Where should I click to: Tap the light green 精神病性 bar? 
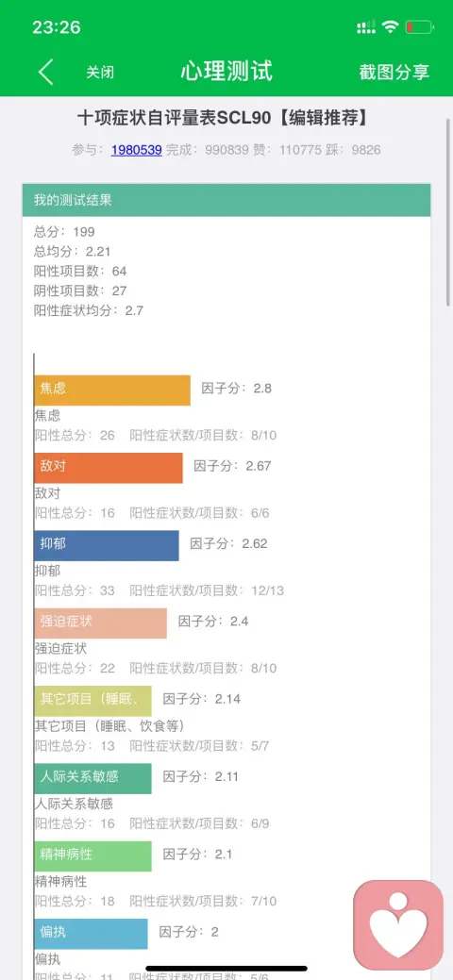92,856
